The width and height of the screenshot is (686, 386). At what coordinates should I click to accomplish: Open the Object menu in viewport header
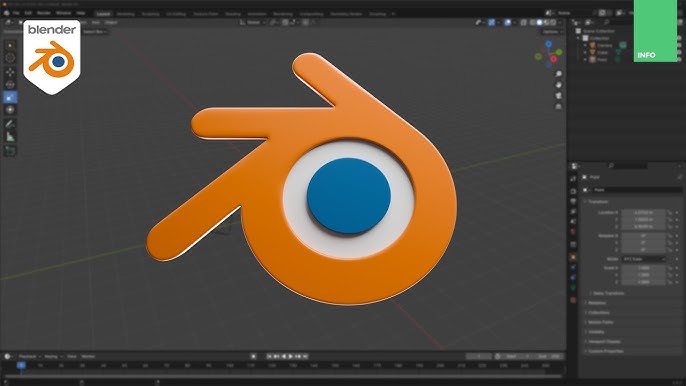111,22
